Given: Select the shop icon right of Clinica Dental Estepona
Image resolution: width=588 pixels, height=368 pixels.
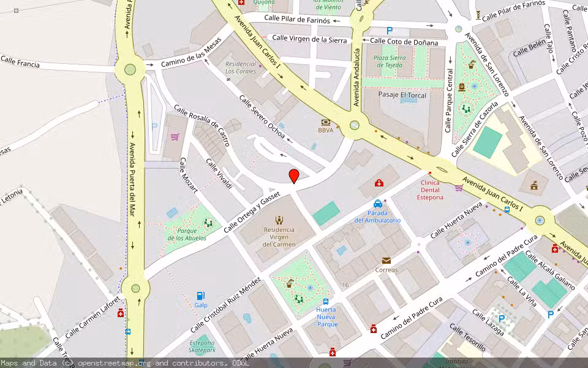Looking at the screenshot, I should 459,188.
